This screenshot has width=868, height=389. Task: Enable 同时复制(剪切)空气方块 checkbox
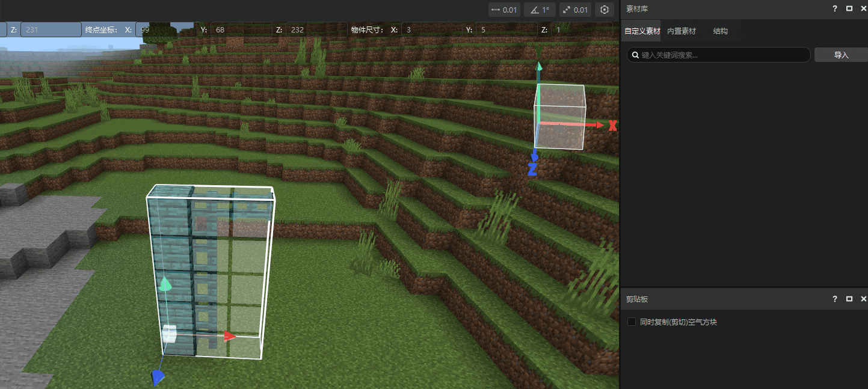(x=632, y=322)
